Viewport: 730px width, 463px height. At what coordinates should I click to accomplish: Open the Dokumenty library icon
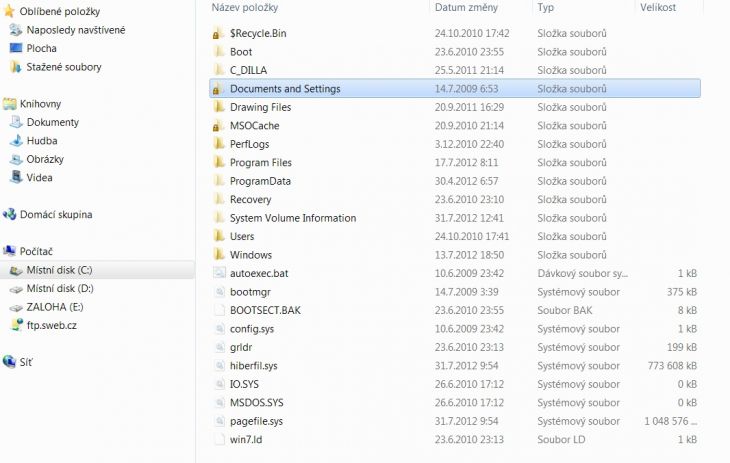tap(16, 122)
